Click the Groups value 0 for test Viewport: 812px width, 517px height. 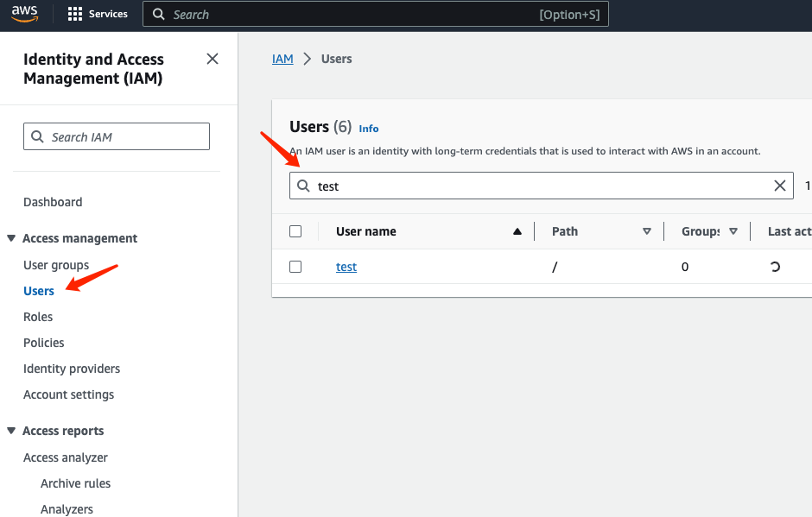coord(685,267)
